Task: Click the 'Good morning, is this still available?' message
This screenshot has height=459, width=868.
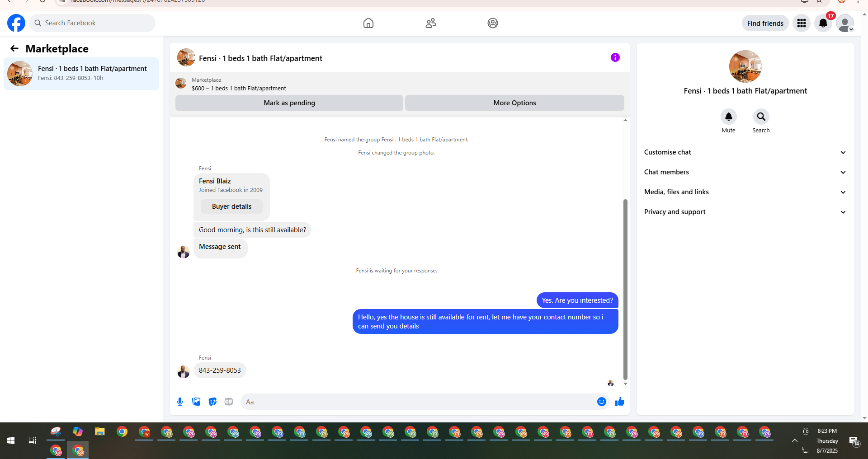Action: pos(252,230)
